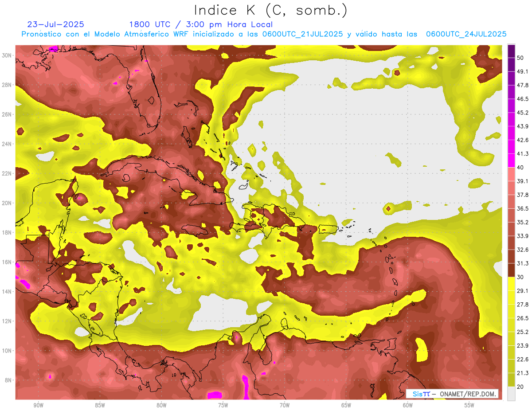Click the colorbar value 43.9

(523, 126)
